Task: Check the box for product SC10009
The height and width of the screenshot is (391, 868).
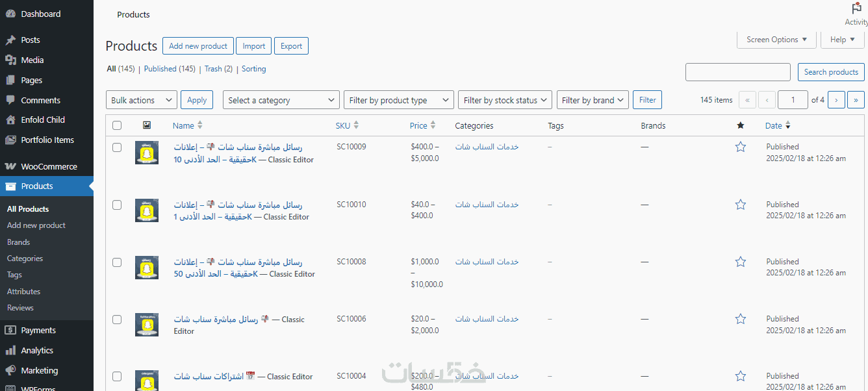Action: coord(117,147)
